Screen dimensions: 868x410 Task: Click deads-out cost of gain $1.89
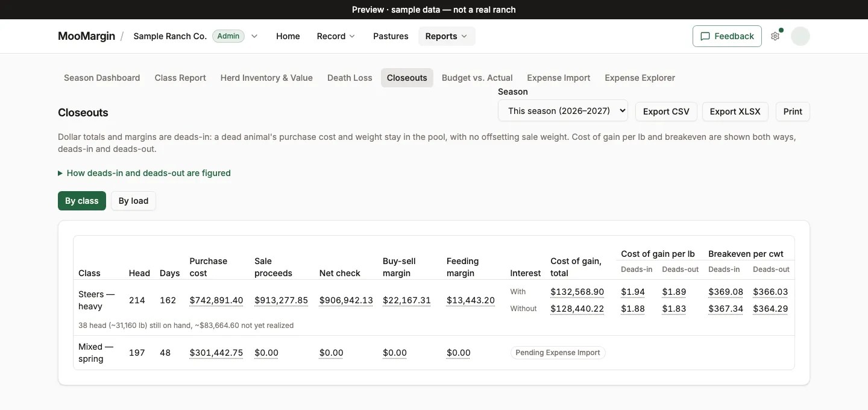point(674,292)
